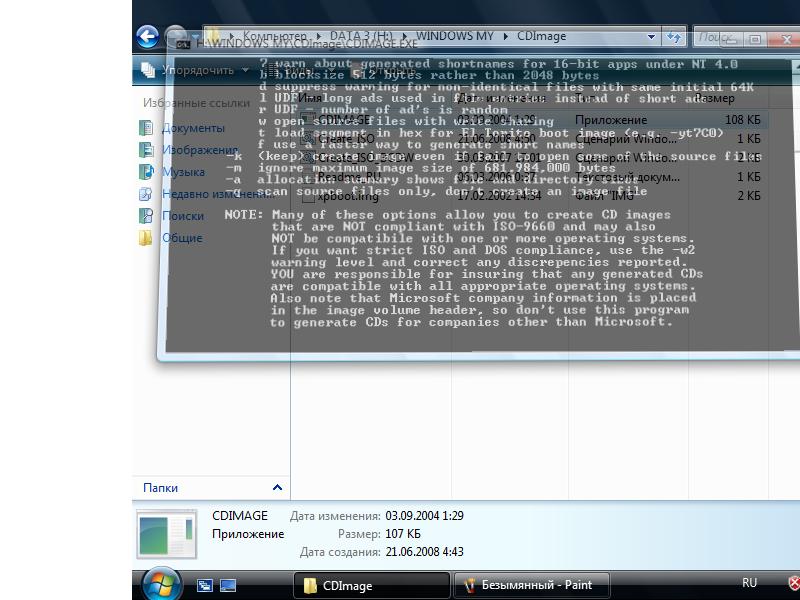Open the Изображения favorite link
Image resolution: width=800 pixels, height=600 pixels.
tap(200, 150)
